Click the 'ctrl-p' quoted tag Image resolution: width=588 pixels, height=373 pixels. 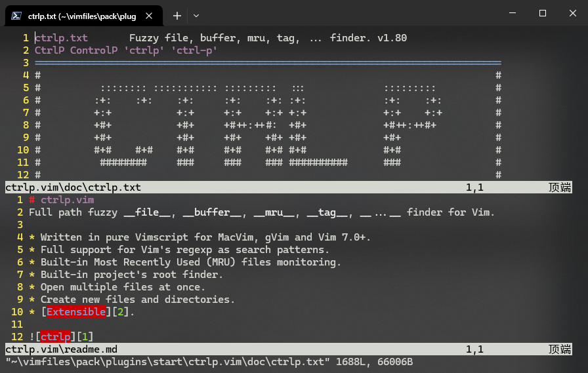[x=194, y=50]
